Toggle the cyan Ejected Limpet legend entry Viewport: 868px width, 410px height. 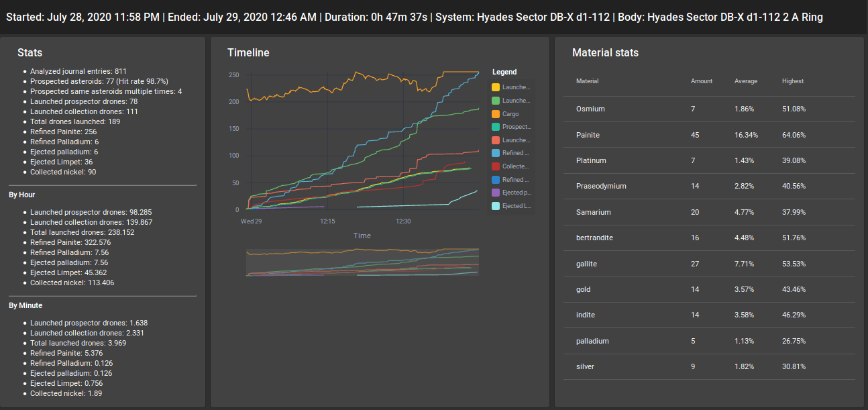pyautogui.click(x=511, y=206)
